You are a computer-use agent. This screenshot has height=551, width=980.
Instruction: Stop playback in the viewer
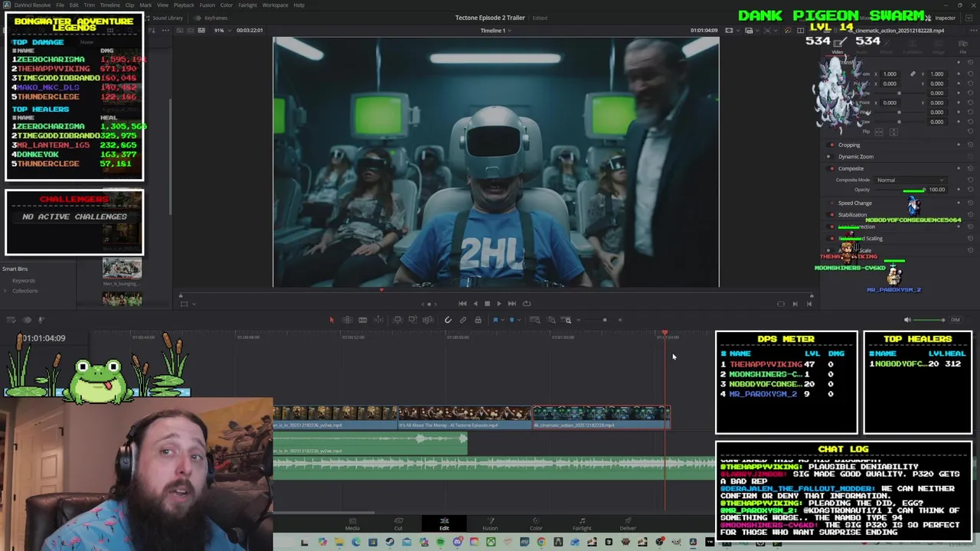point(487,304)
